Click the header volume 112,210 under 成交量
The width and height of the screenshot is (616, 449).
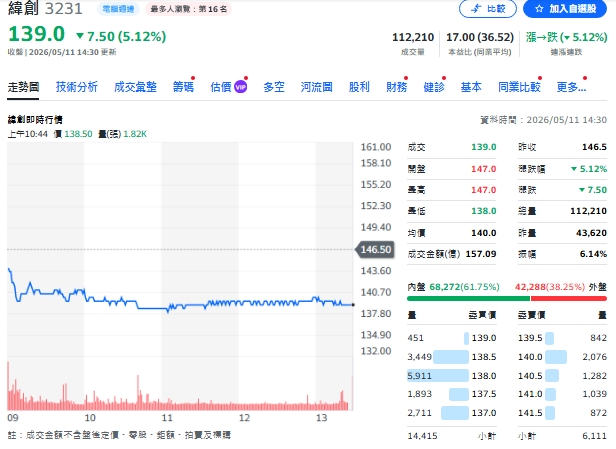click(413, 37)
